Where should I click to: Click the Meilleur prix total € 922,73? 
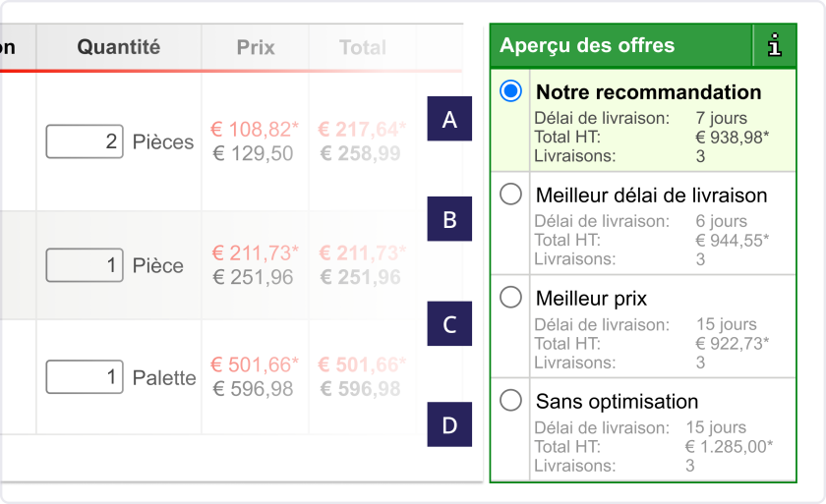coord(733,344)
